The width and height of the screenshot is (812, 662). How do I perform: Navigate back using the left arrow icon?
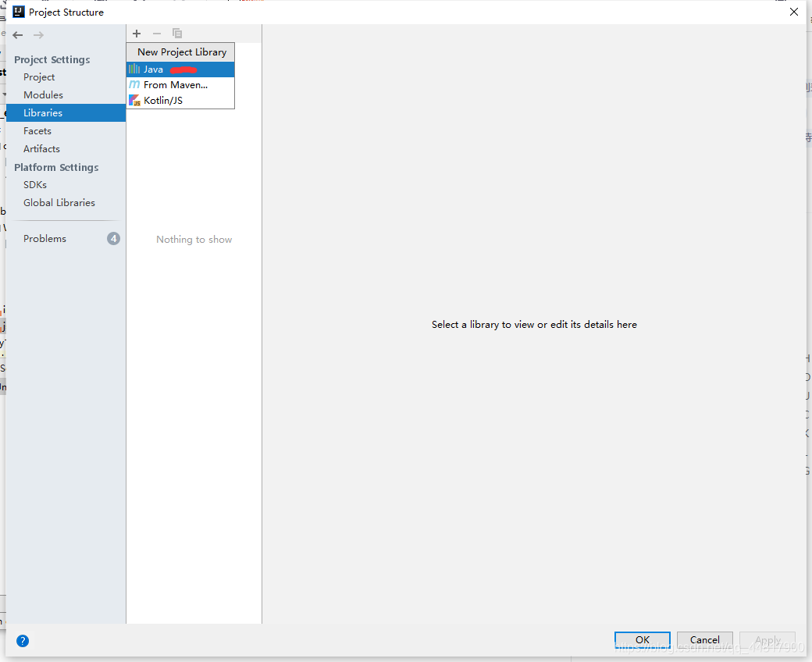[x=17, y=34]
